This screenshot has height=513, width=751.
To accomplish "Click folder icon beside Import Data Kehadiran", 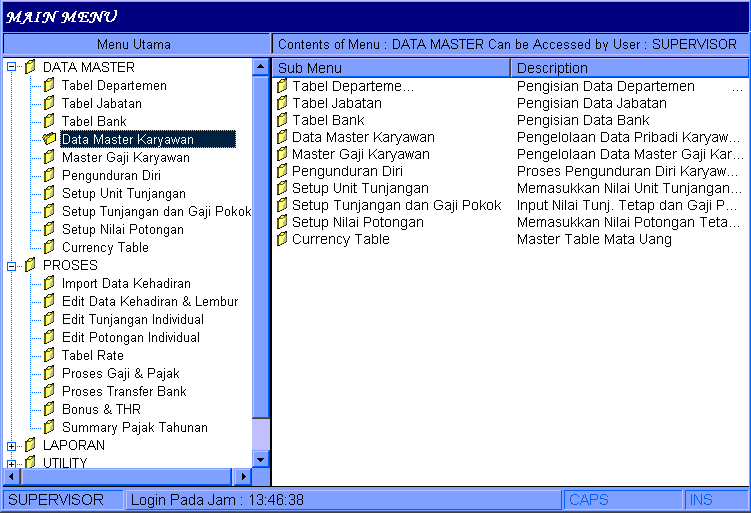I will [49, 283].
